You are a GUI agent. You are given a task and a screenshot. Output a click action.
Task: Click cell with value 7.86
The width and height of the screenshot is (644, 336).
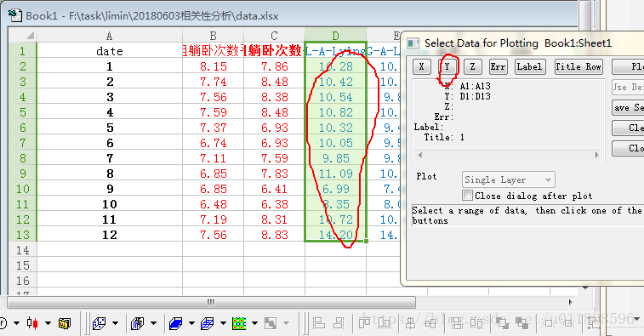(x=274, y=66)
